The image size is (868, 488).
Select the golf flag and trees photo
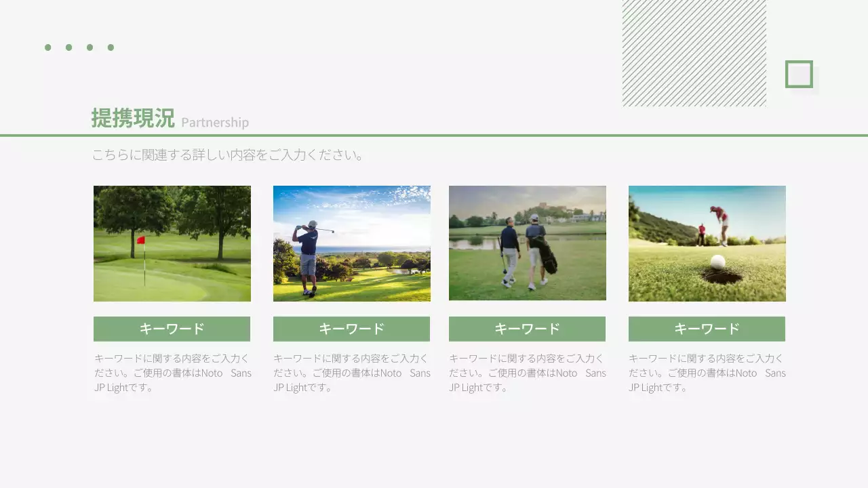[x=172, y=243]
